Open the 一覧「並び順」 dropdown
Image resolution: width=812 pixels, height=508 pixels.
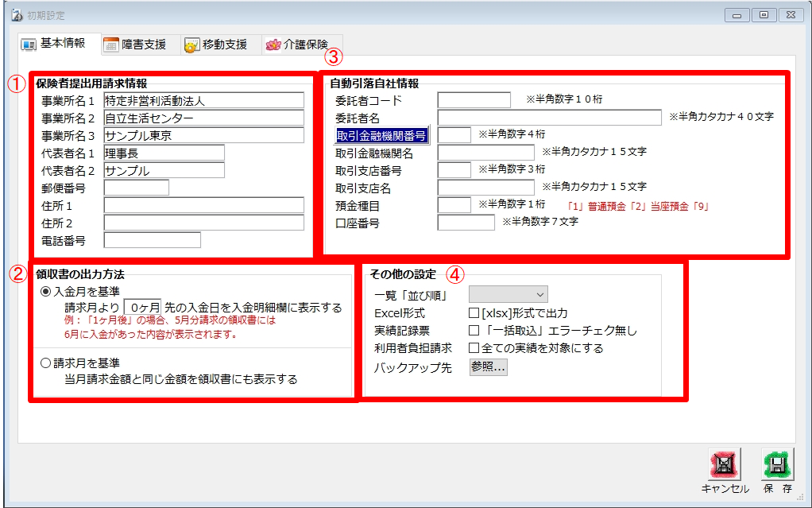508,295
